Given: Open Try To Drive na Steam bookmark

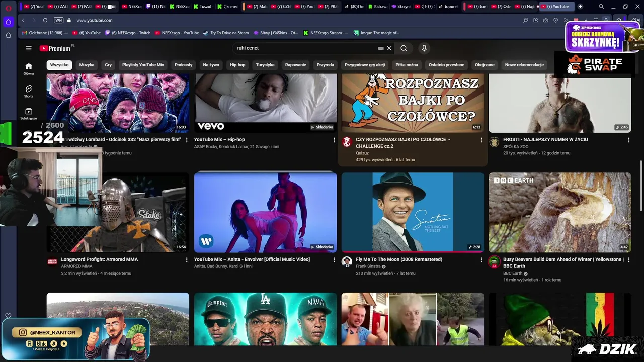Looking at the screenshot, I should click(226, 33).
